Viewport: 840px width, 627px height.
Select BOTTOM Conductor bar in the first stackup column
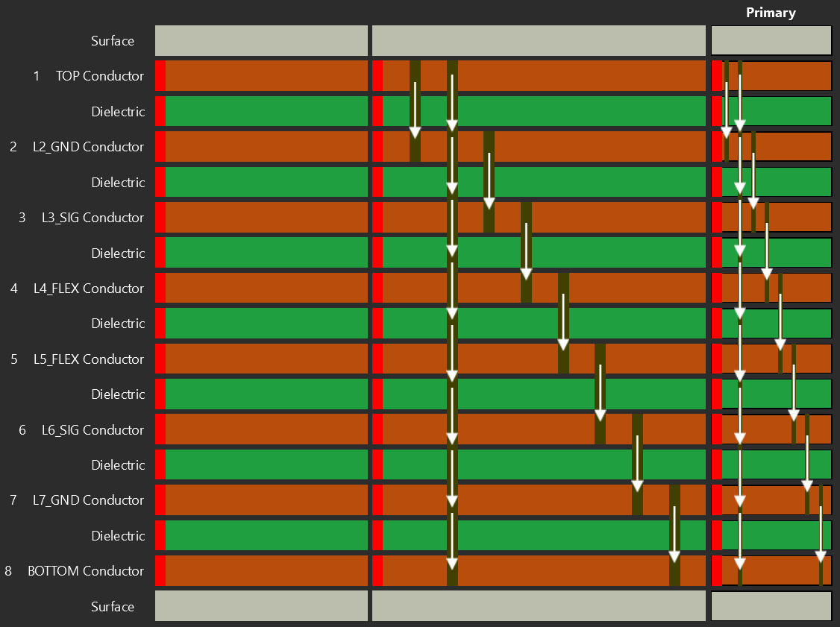261,570
